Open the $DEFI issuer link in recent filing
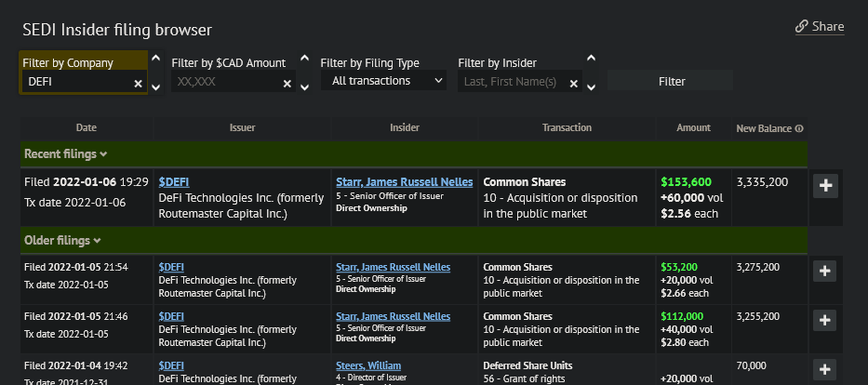 click(x=174, y=182)
